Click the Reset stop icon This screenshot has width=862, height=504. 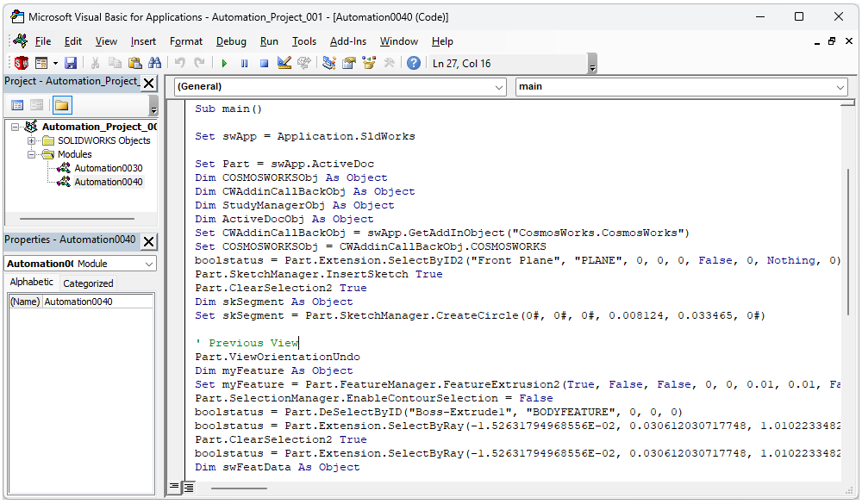[x=264, y=63]
